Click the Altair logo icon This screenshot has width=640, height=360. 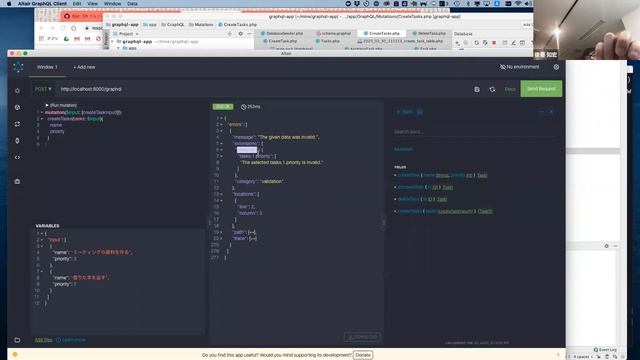coord(18,67)
